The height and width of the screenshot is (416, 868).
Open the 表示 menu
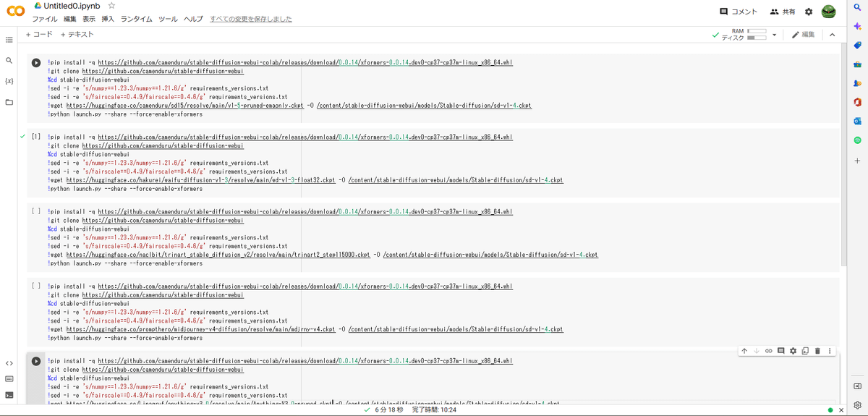click(x=89, y=19)
